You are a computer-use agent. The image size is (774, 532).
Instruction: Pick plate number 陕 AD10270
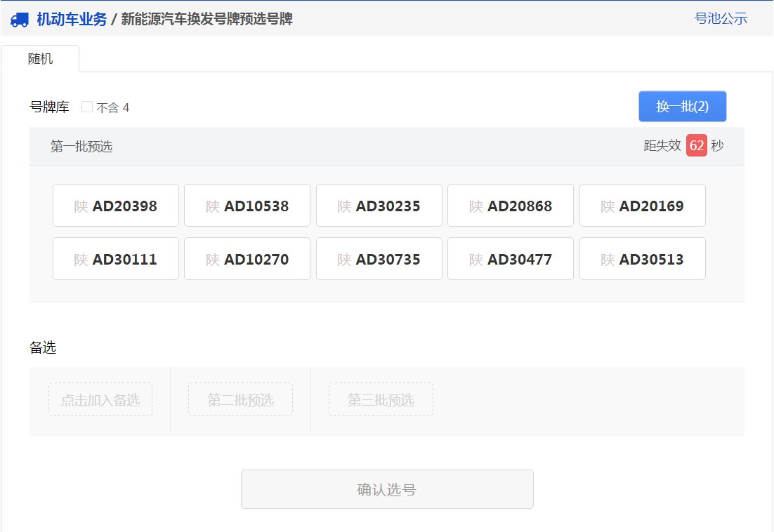(247, 259)
